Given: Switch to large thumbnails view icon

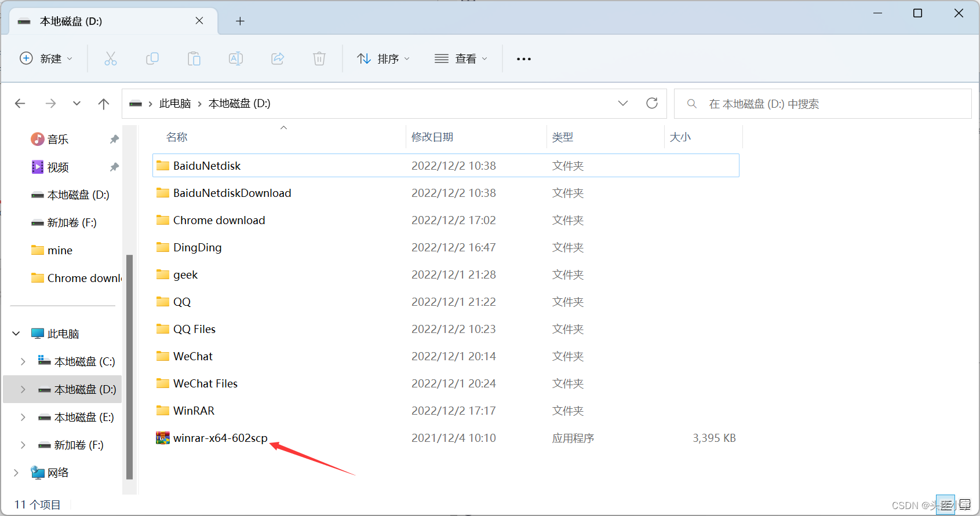Looking at the screenshot, I should tap(965, 505).
